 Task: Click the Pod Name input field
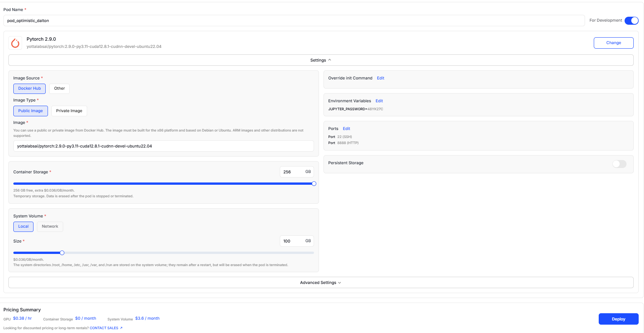pyautogui.click(x=294, y=21)
